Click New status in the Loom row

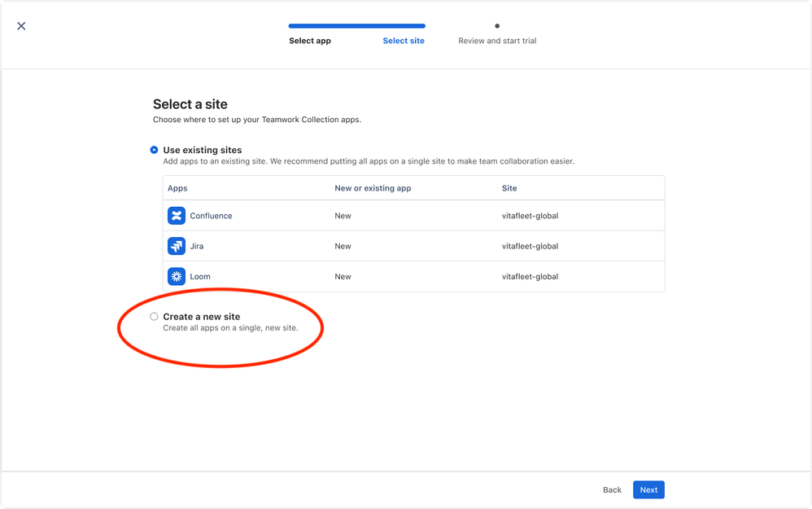[x=343, y=276]
